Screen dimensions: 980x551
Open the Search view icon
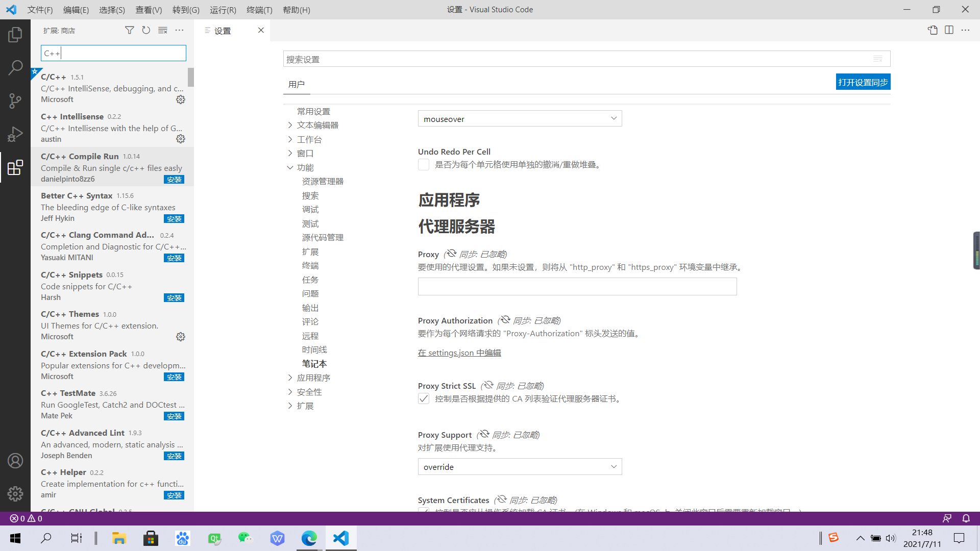click(x=15, y=67)
